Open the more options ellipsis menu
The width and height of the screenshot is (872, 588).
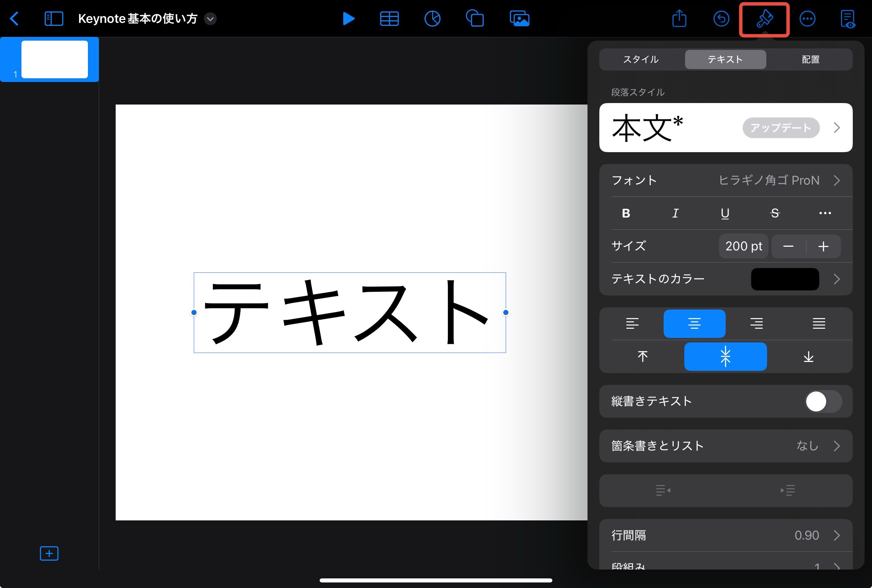(x=807, y=19)
